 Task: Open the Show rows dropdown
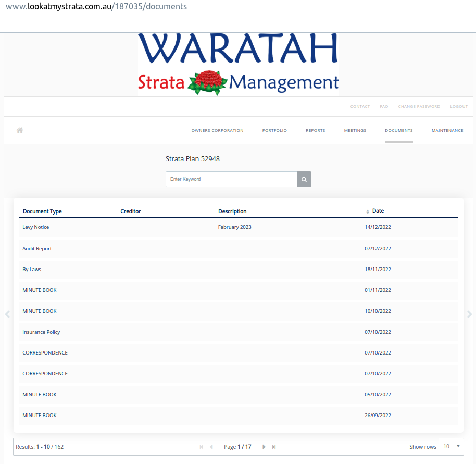coord(452,447)
